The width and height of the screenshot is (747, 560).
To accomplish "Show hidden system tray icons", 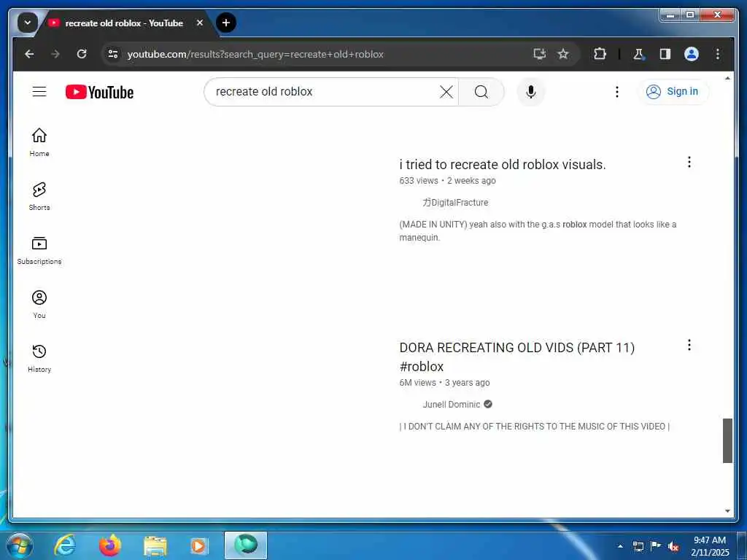I will (620, 546).
